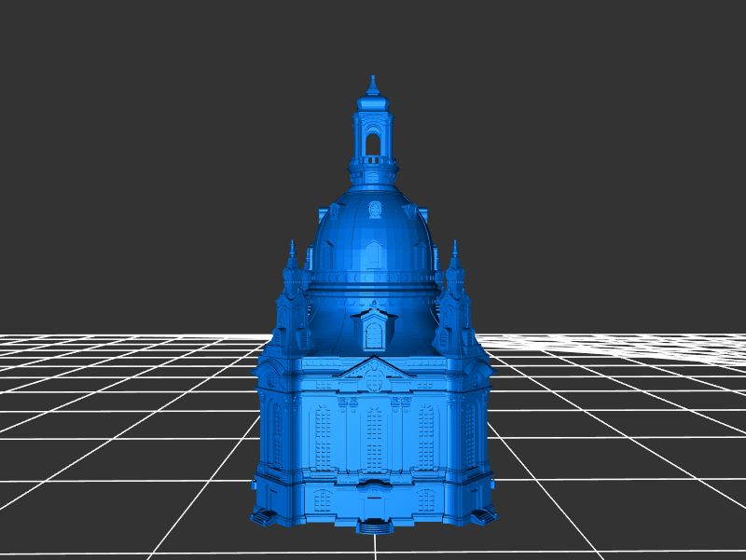Viewport: 746px width, 560px height.
Task: Click the center tall arched facade window
Action: [x=374, y=436]
